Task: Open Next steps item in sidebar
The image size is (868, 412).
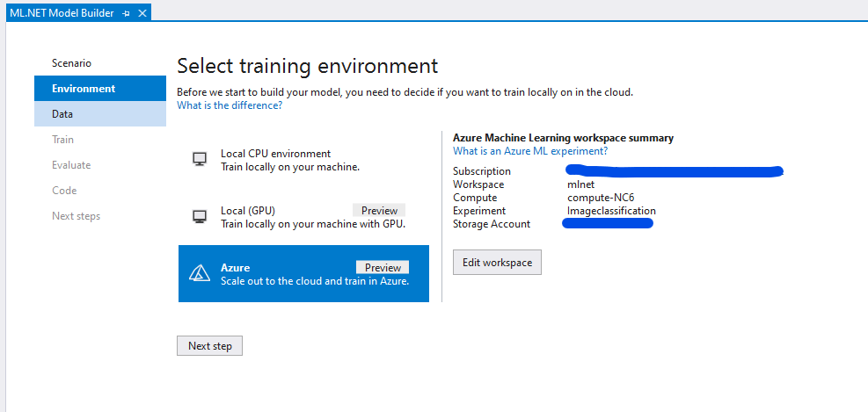Action: (76, 216)
